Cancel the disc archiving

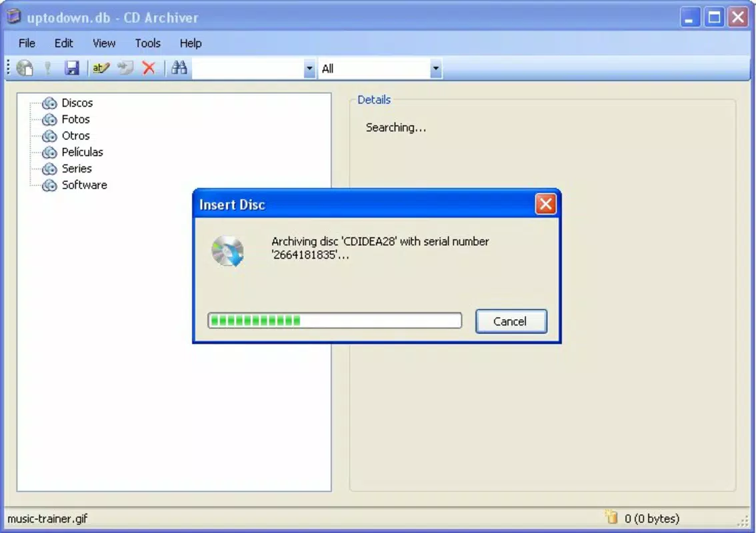pos(511,321)
